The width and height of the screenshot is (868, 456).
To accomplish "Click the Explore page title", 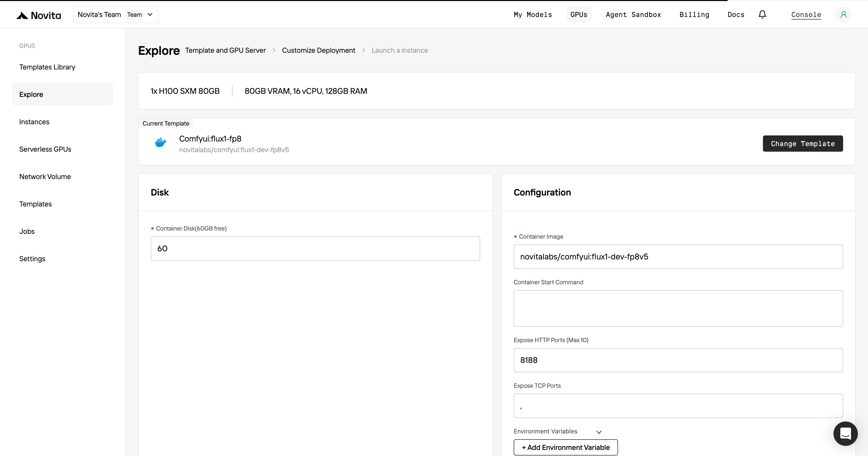I will tap(159, 50).
